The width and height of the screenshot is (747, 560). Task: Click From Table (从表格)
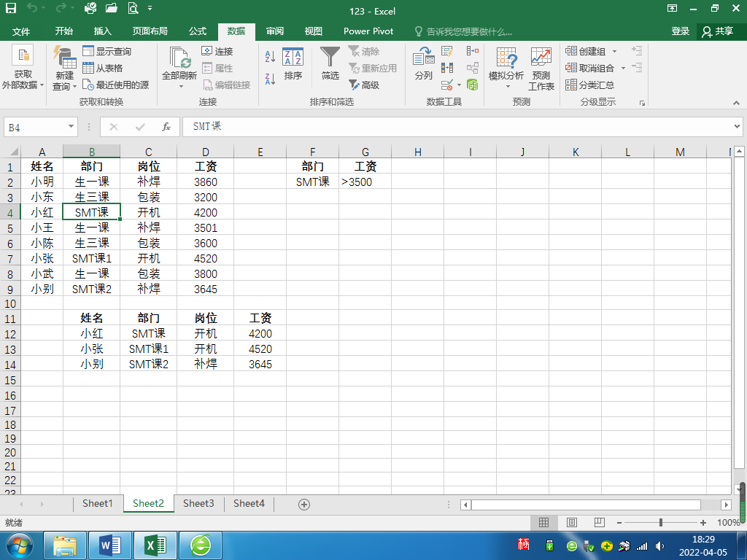click(102, 68)
